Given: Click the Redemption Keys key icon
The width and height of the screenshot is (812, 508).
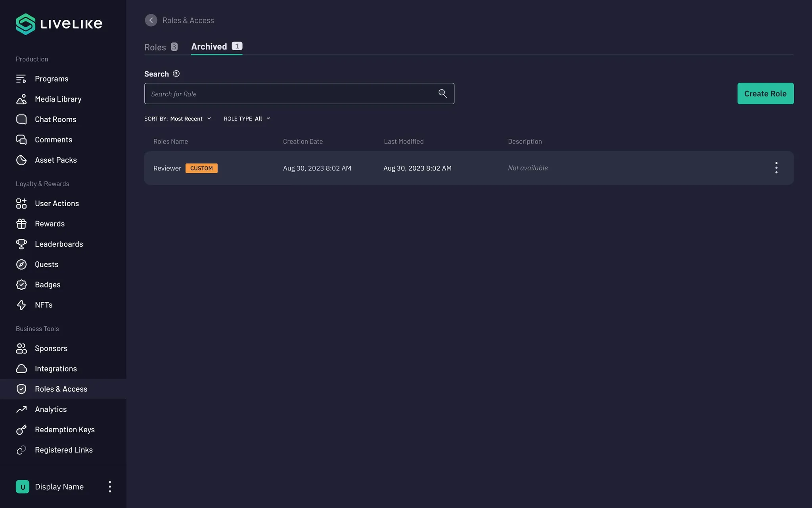Looking at the screenshot, I should point(21,429).
